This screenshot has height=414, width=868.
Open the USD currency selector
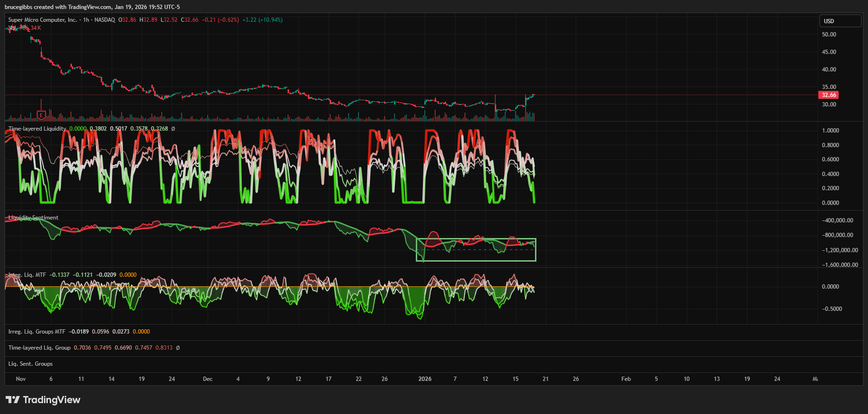pyautogui.click(x=840, y=21)
